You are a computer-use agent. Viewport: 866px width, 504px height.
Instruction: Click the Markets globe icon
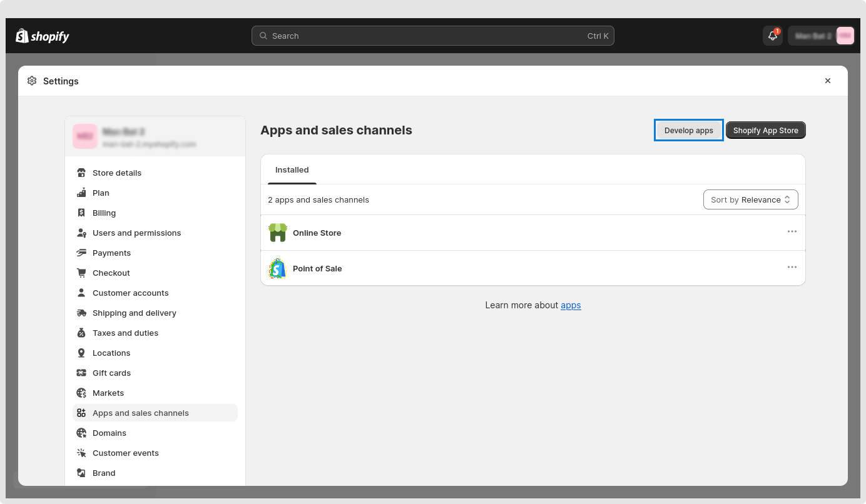pyautogui.click(x=81, y=393)
